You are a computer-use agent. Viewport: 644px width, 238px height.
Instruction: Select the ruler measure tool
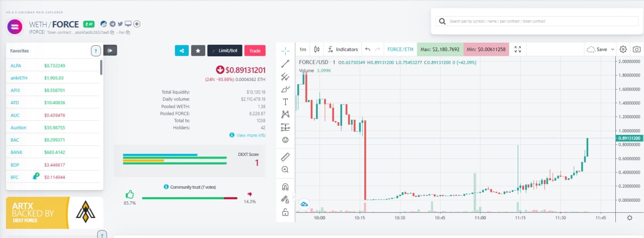click(x=285, y=156)
